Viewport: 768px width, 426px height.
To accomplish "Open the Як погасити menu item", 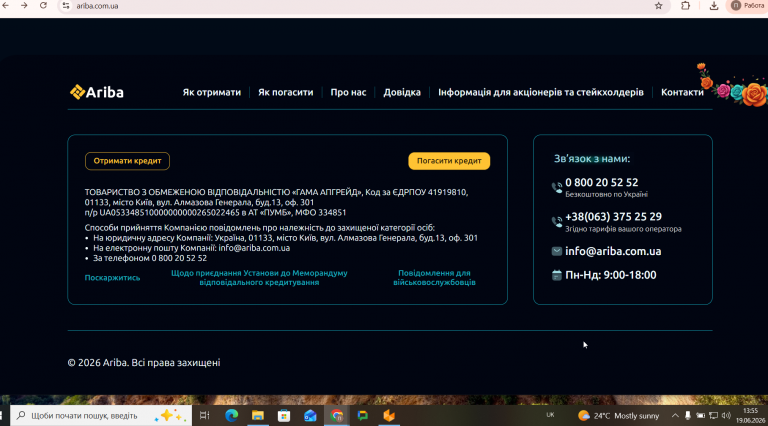I will 286,92.
